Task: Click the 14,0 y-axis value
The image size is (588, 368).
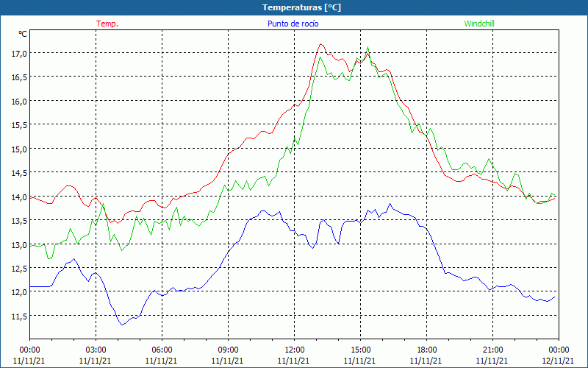Action: pyautogui.click(x=19, y=197)
